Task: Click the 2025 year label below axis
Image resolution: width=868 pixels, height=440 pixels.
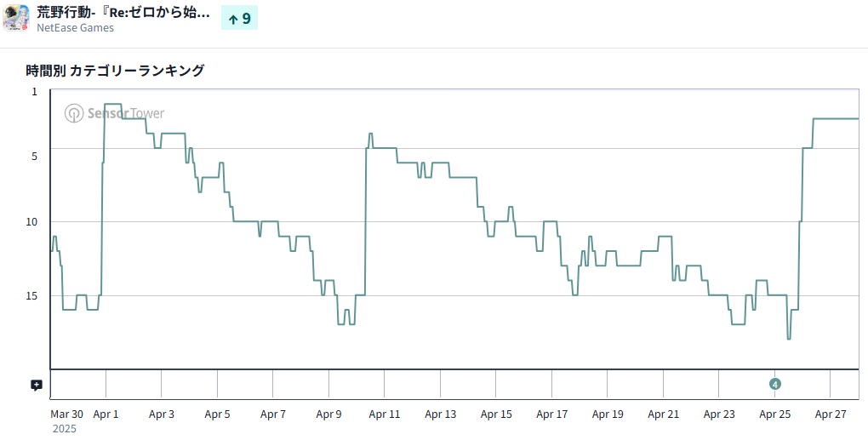Action: click(x=65, y=429)
